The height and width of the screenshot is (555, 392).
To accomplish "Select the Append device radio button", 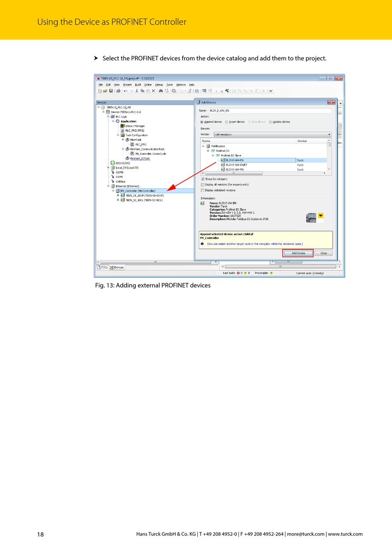I will tap(202, 122).
